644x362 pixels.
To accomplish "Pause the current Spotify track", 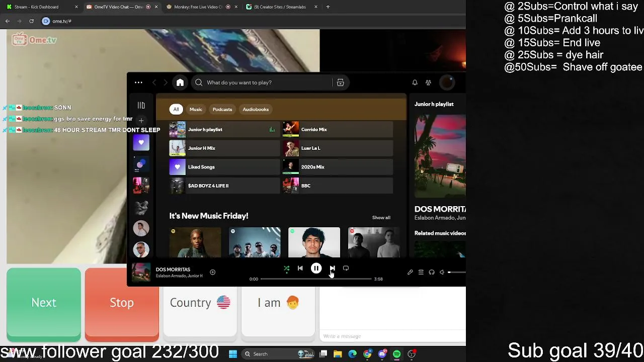I will click(316, 268).
